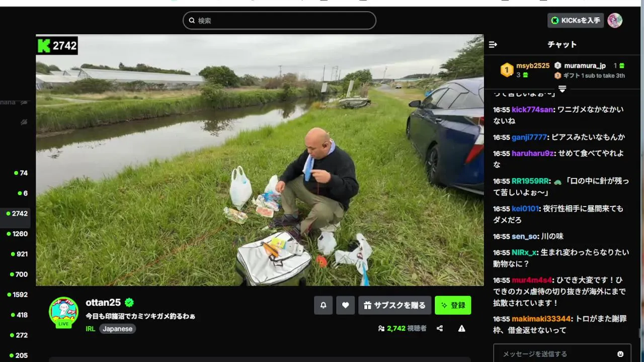
Task: Follow ottan25 with the heart icon
Action: click(345, 305)
